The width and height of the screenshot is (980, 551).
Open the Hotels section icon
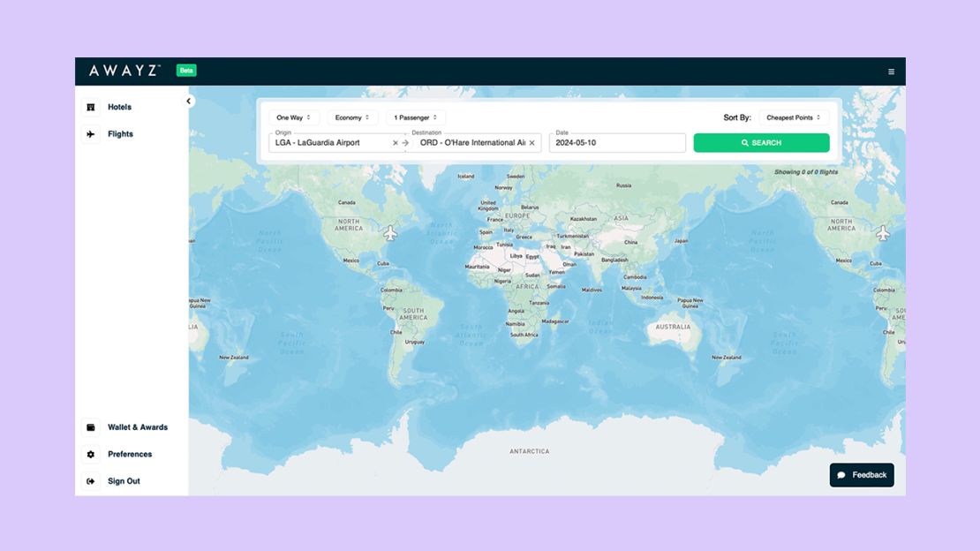click(x=91, y=108)
